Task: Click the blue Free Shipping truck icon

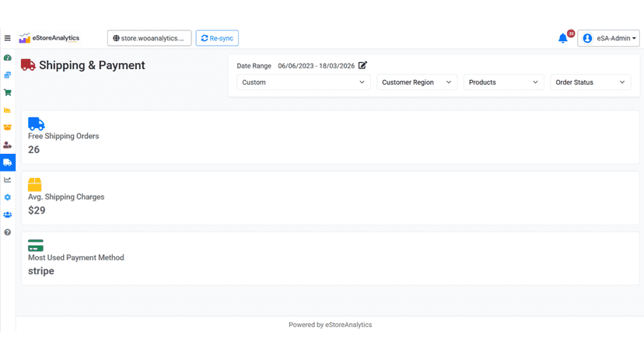Action: coord(36,124)
